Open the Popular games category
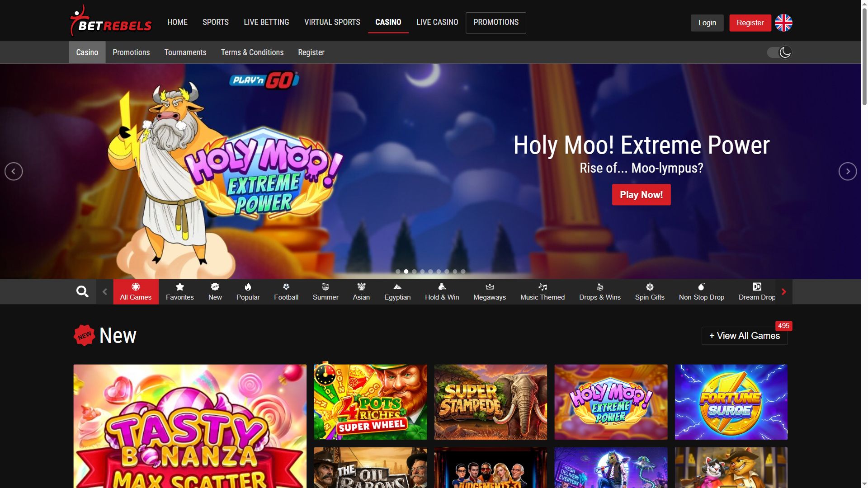This screenshot has height=488, width=868. (x=248, y=291)
